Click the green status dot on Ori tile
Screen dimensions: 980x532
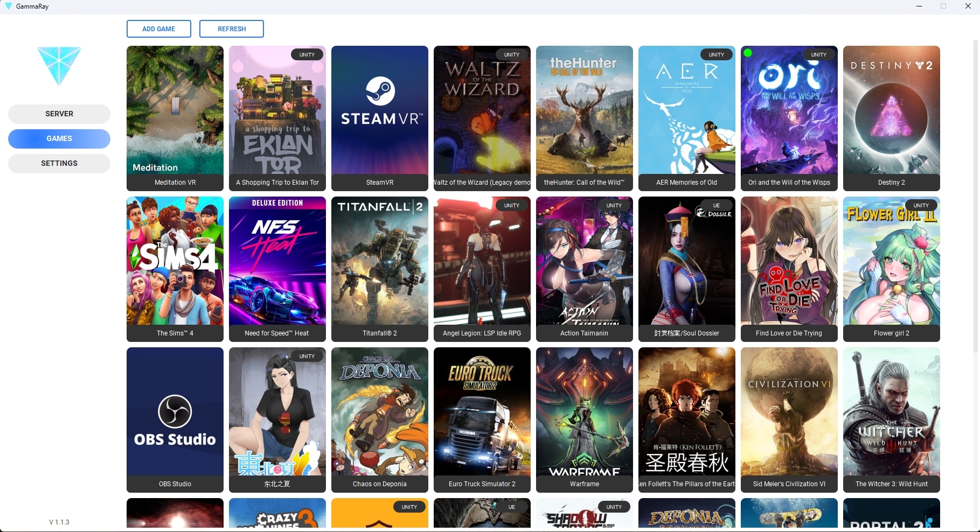[x=748, y=53]
